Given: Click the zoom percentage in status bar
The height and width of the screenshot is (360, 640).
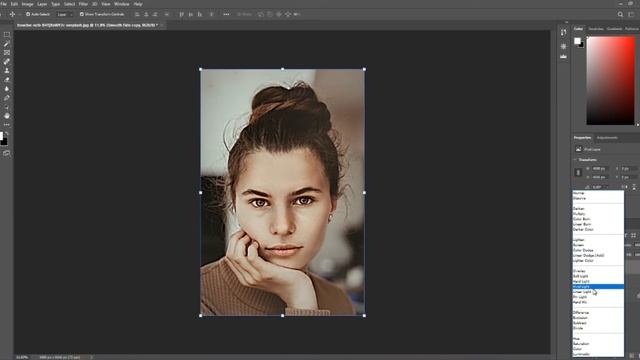Looking at the screenshot, I should coord(22,357).
